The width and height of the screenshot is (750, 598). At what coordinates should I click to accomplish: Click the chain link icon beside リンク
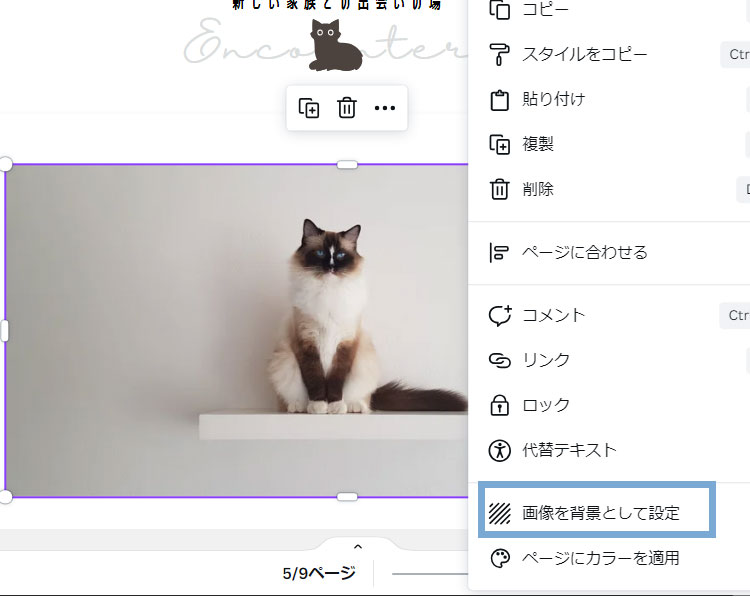pyautogui.click(x=499, y=360)
